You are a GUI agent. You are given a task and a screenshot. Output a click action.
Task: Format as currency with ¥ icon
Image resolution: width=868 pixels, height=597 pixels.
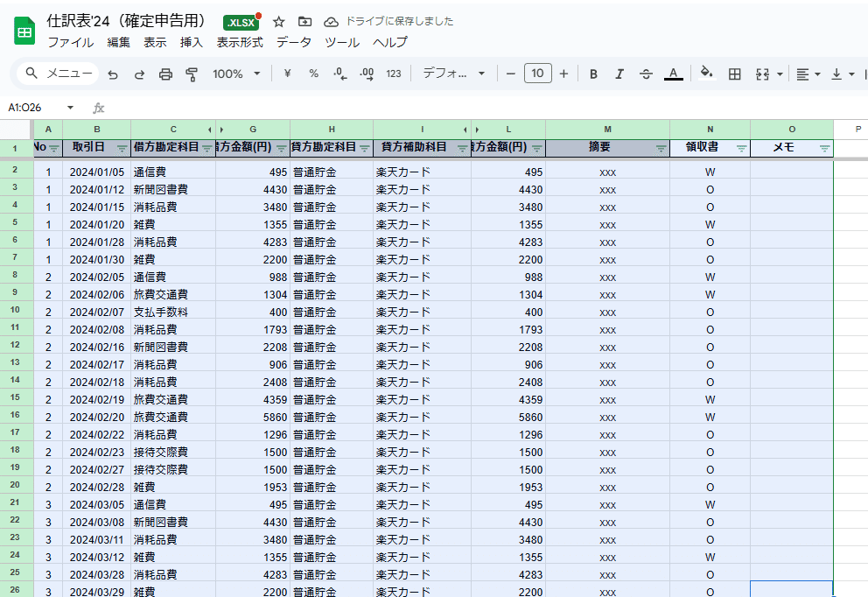coord(287,74)
